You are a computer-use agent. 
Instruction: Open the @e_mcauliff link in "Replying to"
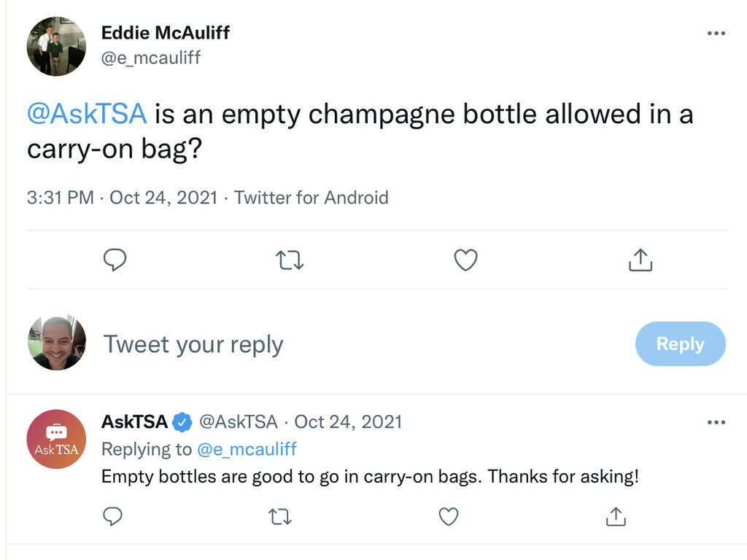[x=247, y=449]
